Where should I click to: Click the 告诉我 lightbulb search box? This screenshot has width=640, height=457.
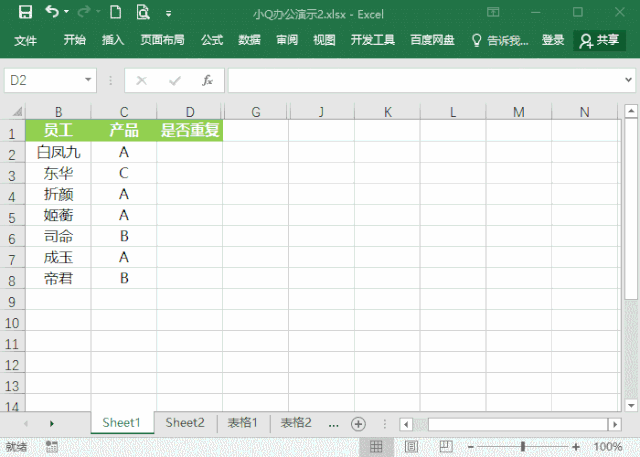(x=500, y=40)
